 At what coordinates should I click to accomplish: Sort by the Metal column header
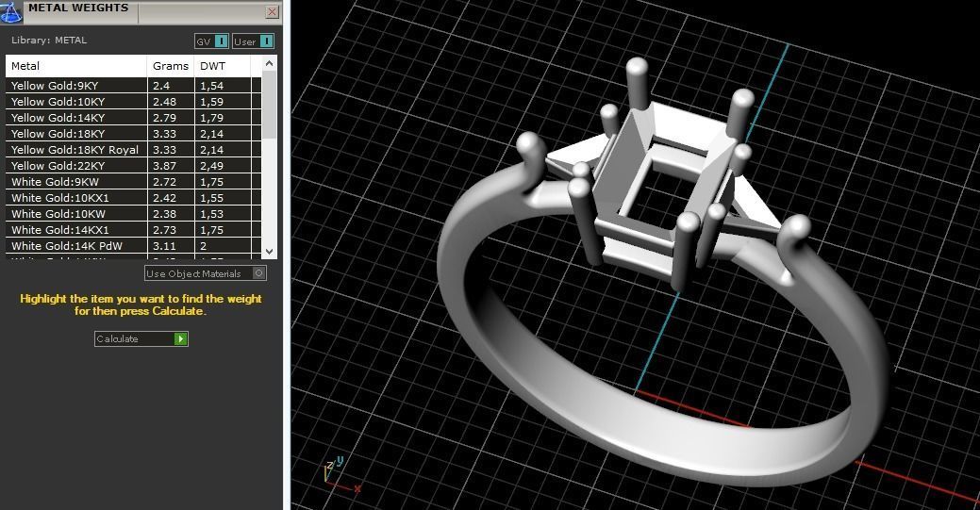click(x=76, y=66)
